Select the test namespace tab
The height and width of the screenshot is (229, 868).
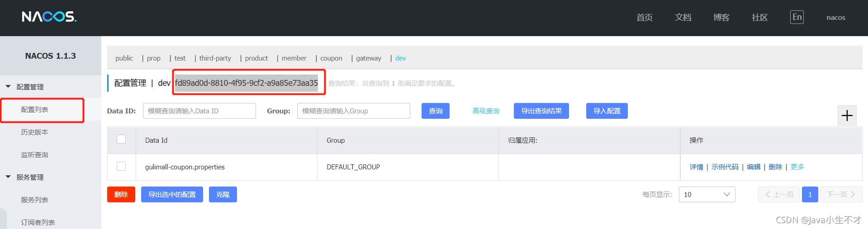(x=180, y=58)
